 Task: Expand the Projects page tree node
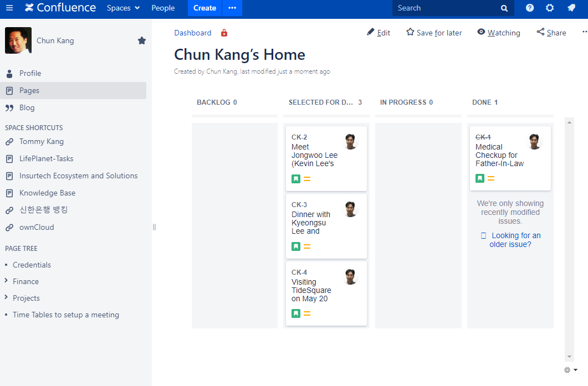tap(6, 297)
